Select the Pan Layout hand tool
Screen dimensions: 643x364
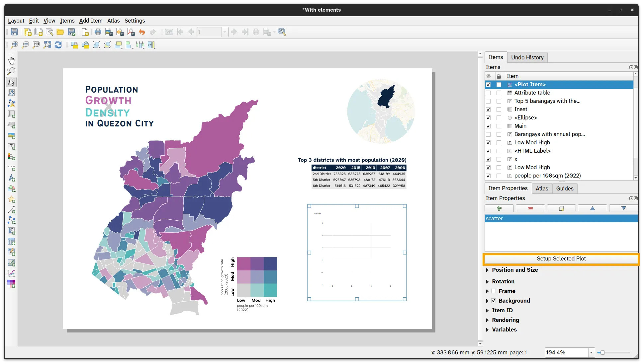[11, 60]
